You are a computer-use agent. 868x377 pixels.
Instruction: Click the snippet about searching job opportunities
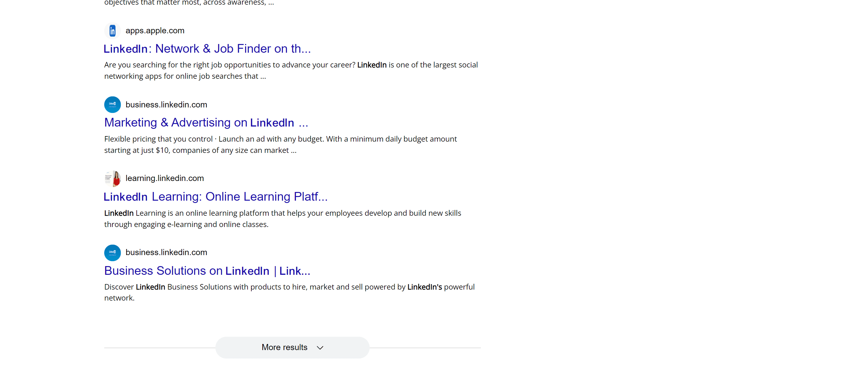(x=291, y=70)
